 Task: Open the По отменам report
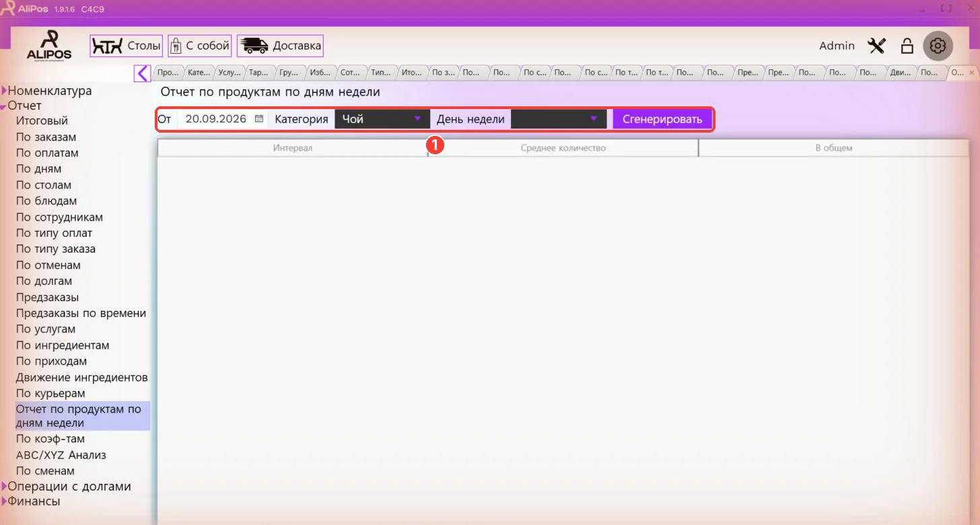click(x=48, y=265)
